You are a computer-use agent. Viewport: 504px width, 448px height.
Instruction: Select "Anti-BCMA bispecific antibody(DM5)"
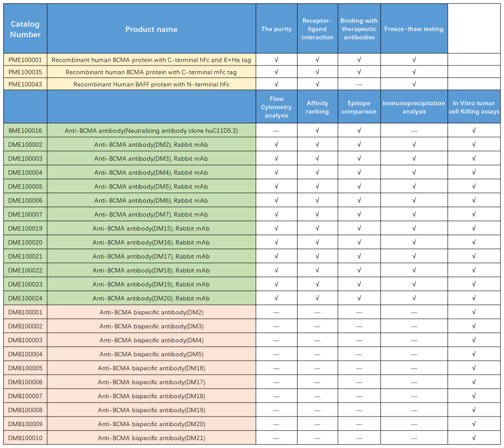click(152, 354)
